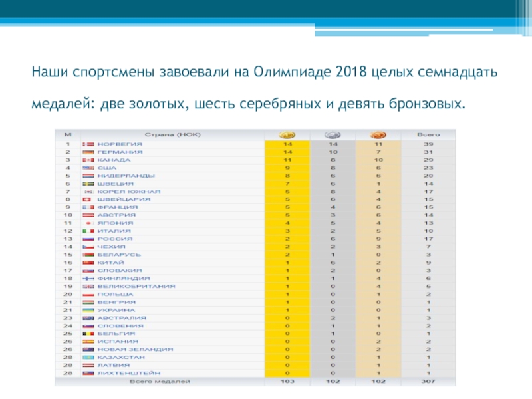Click the bronze medal icon in header

378,135
